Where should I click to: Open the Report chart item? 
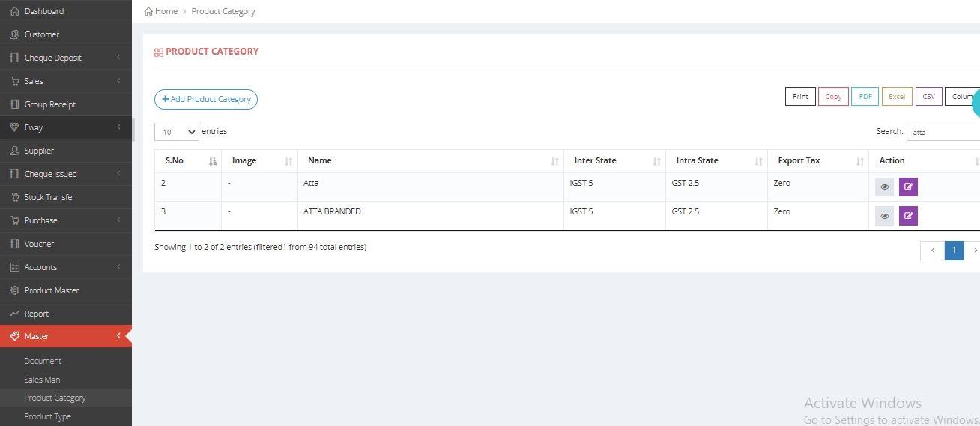click(x=36, y=313)
